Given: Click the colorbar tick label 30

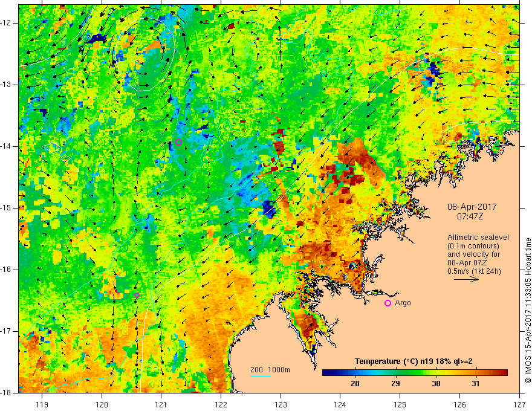Looking at the screenshot, I should pos(436,384).
